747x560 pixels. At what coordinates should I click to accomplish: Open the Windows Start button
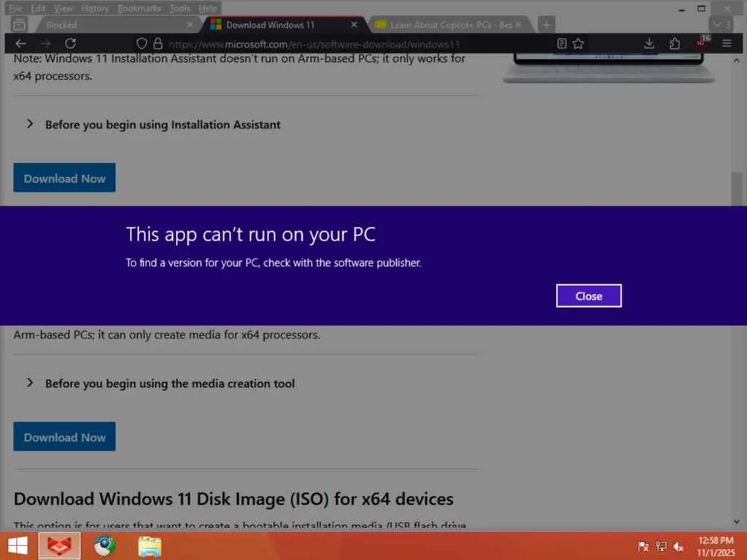[x=18, y=545]
